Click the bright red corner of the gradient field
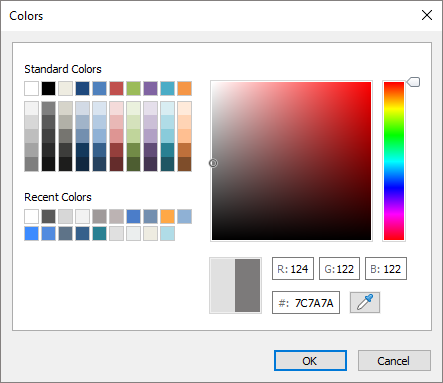 pyautogui.click(x=369, y=84)
